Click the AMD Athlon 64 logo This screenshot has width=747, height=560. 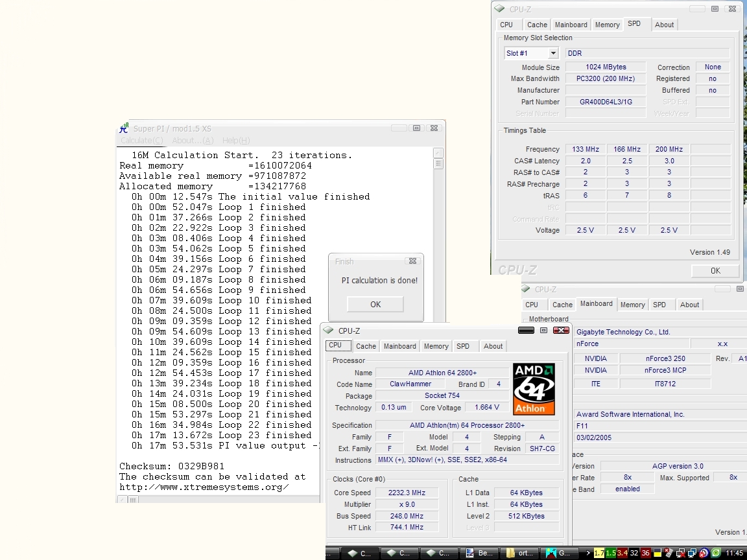point(534,389)
